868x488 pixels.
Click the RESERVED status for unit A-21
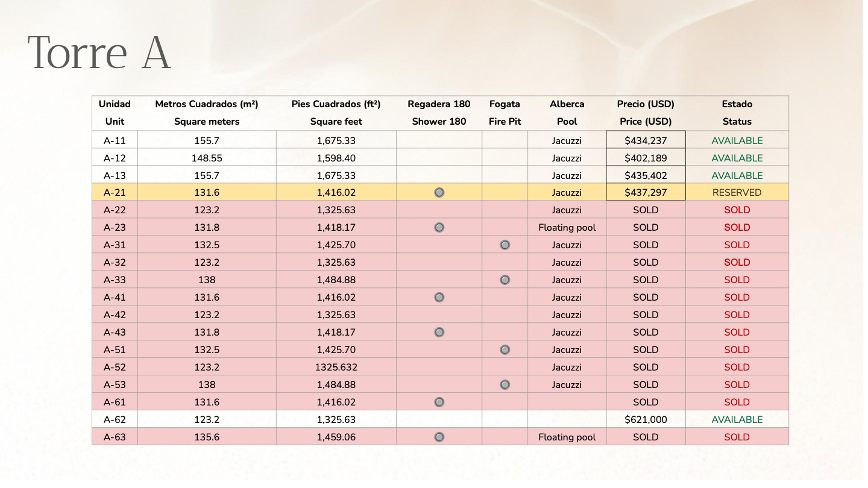[x=737, y=193]
